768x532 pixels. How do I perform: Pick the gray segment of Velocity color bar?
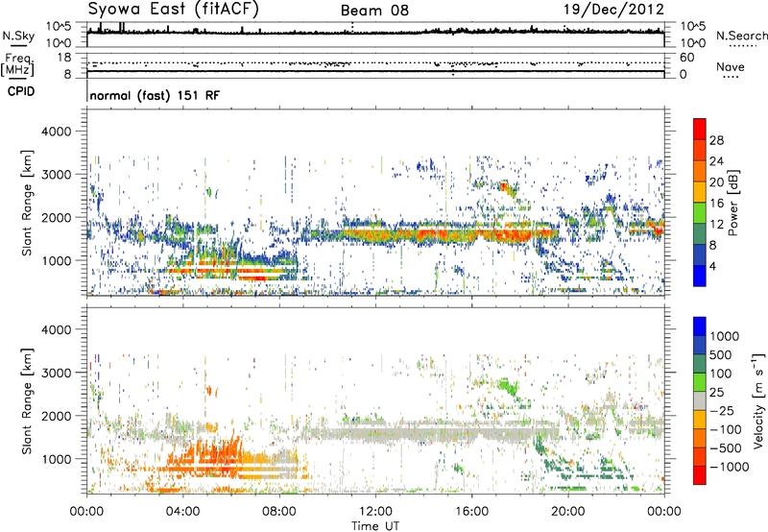pyautogui.click(x=700, y=401)
